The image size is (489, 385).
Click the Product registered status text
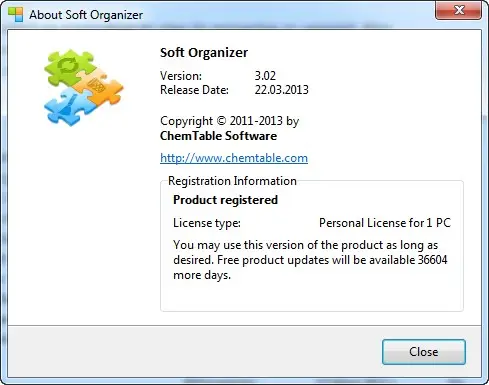pyautogui.click(x=225, y=200)
